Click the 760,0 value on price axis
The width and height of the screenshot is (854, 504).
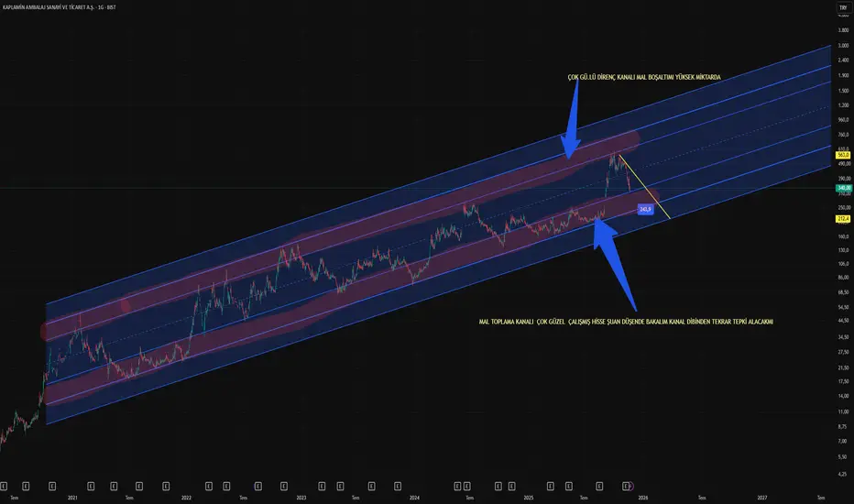(844, 135)
